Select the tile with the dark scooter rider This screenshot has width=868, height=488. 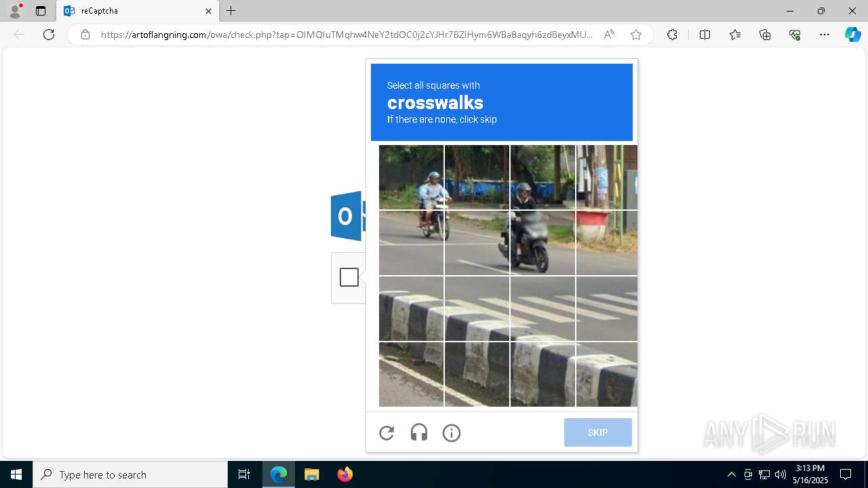(542, 243)
